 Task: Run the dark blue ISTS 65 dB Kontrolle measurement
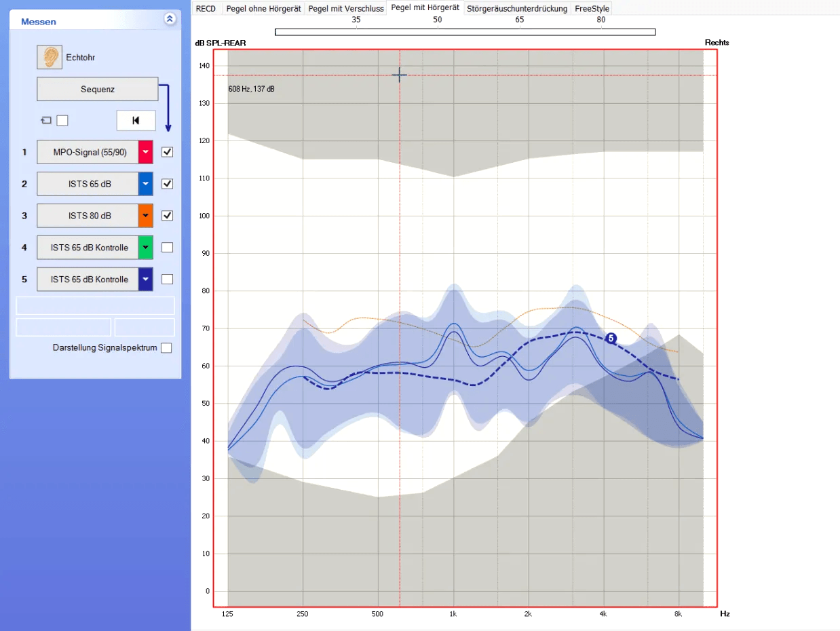[x=88, y=280]
